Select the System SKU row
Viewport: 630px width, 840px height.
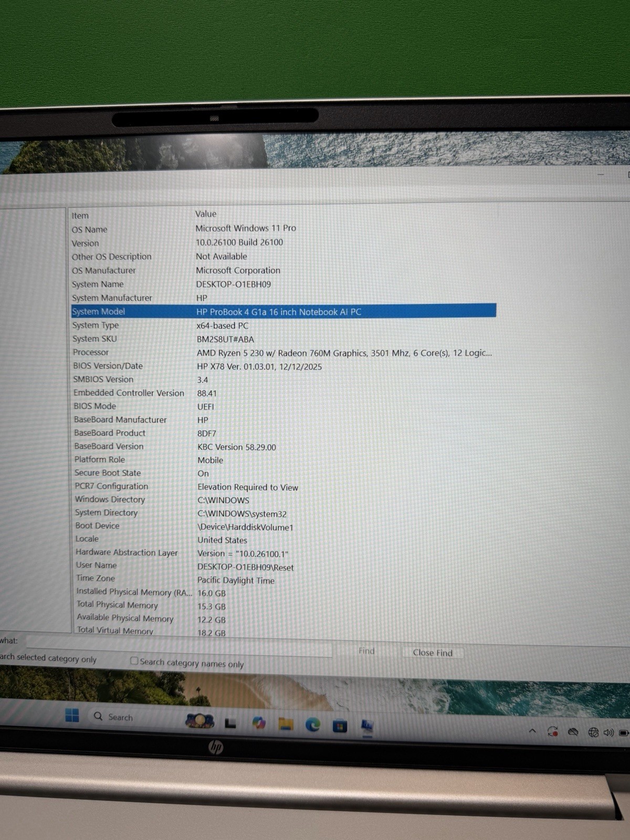coord(283,339)
